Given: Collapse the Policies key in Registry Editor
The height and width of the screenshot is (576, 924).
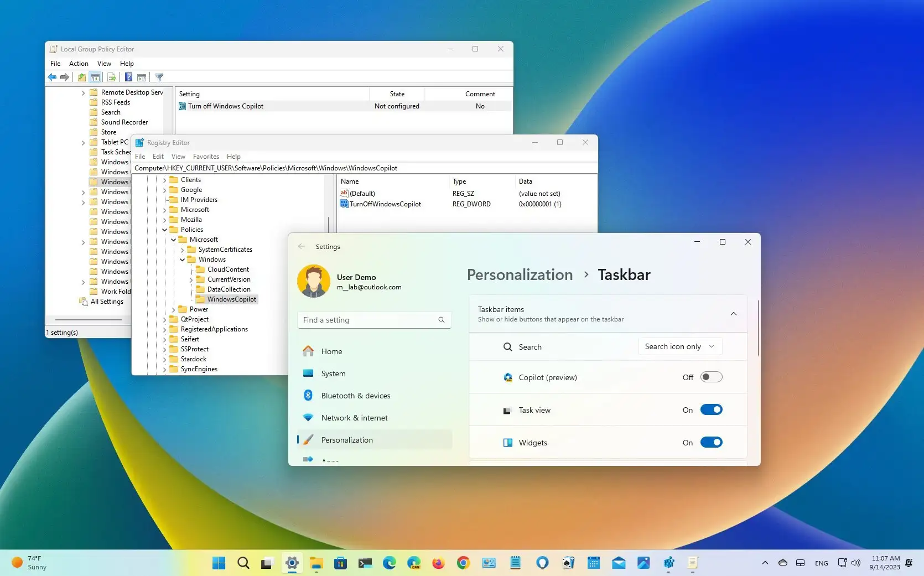Looking at the screenshot, I should point(164,230).
